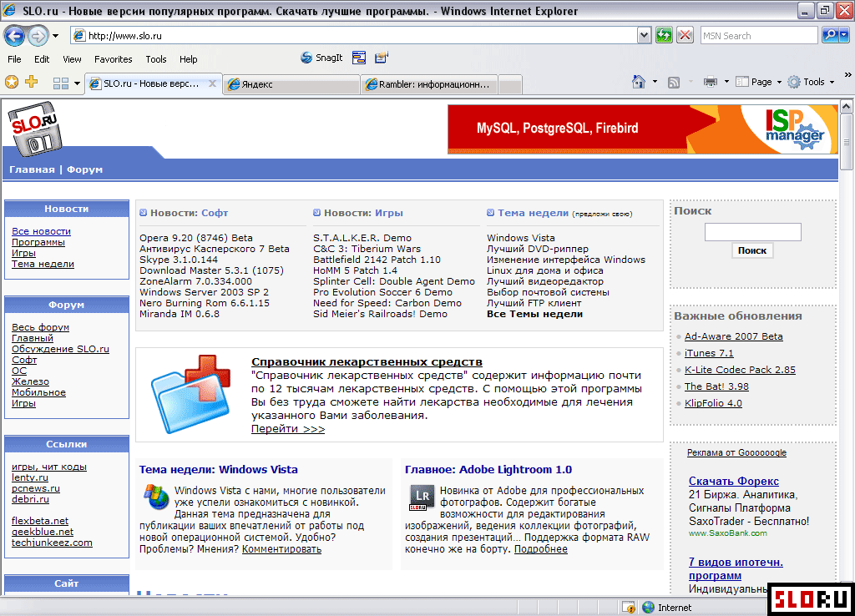855x616 pixels.
Task: Open Справочник лекарственных средств headline
Action: 367,361
